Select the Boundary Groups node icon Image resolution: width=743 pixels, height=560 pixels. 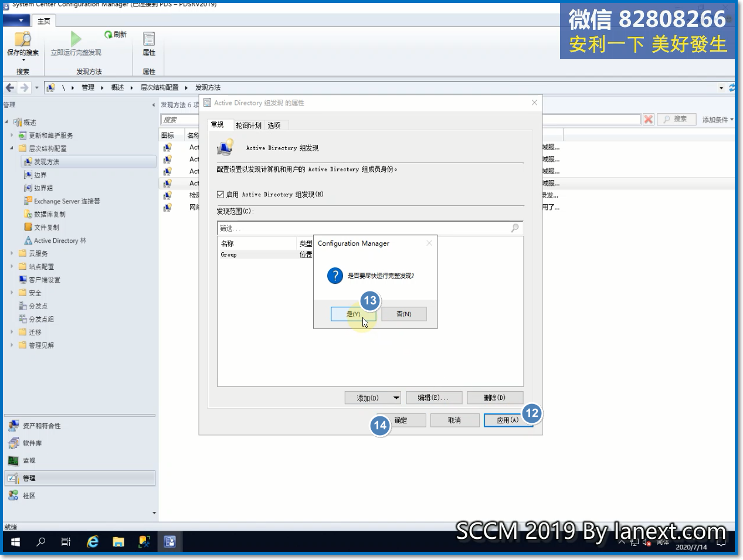28,188
